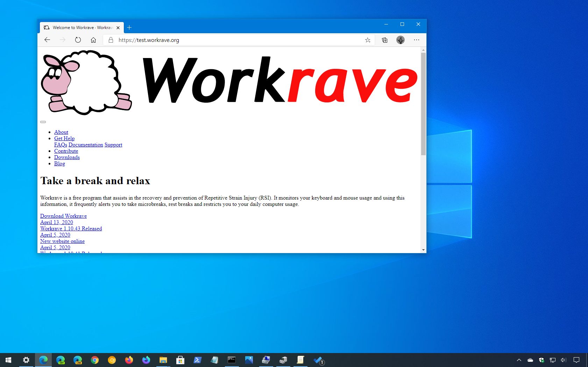Show hidden icons in the system tray
This screenshot has width=588, height=367.
point(519,360)
